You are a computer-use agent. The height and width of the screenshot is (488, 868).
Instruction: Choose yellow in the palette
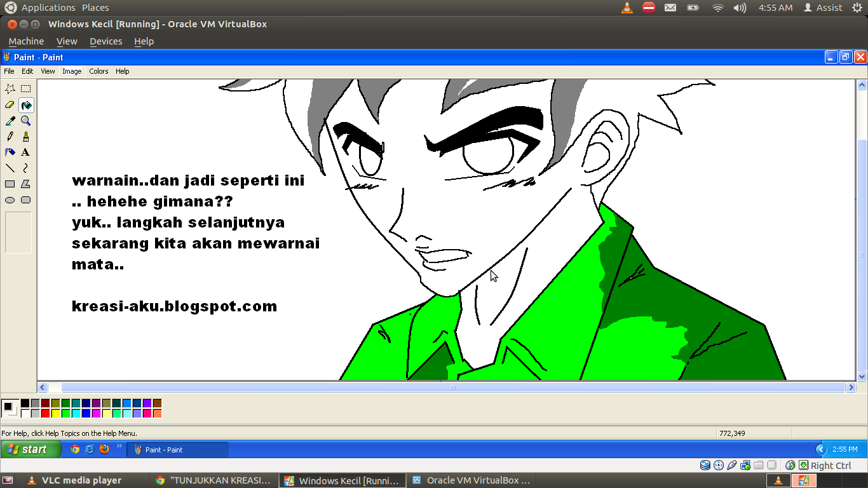[55, 414]
